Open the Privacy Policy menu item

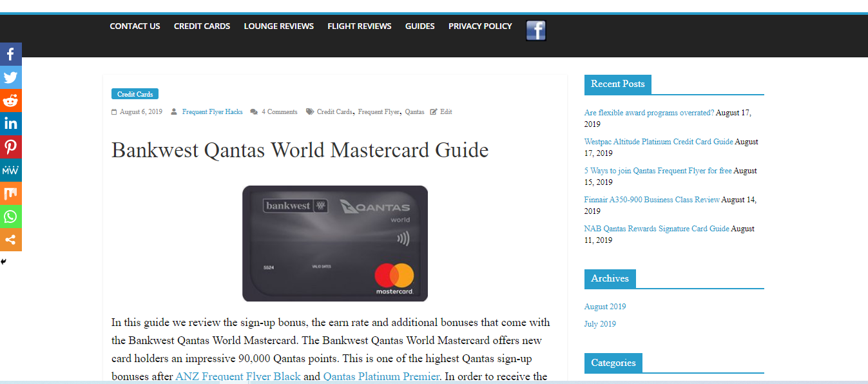tap(480, 26)
